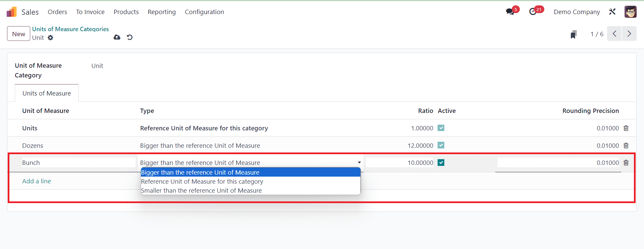Choose Bigger than the reference Unit option
The image size is (644, 249).
pos(250,172)
